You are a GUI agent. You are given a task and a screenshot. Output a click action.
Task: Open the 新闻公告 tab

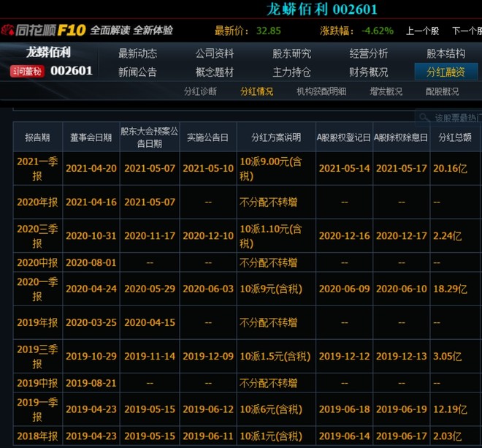tap(138, 72)
